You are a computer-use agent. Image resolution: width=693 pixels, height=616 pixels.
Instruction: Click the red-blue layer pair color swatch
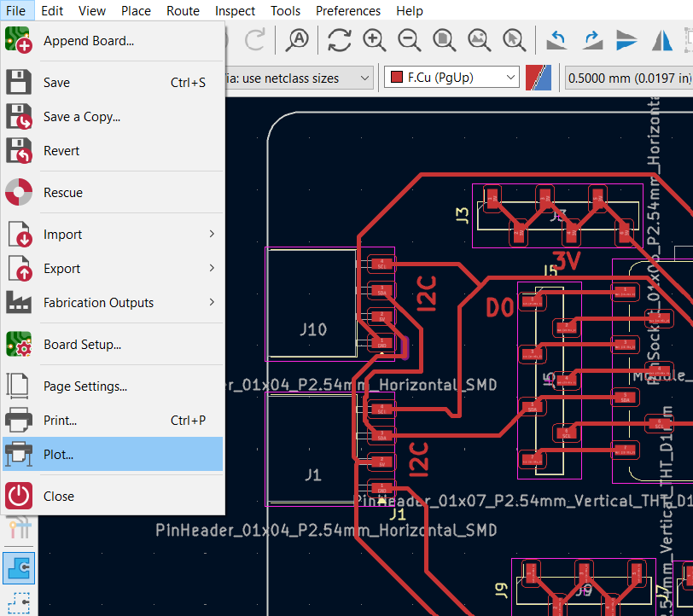pyautogui.click(x=539, y=78)
